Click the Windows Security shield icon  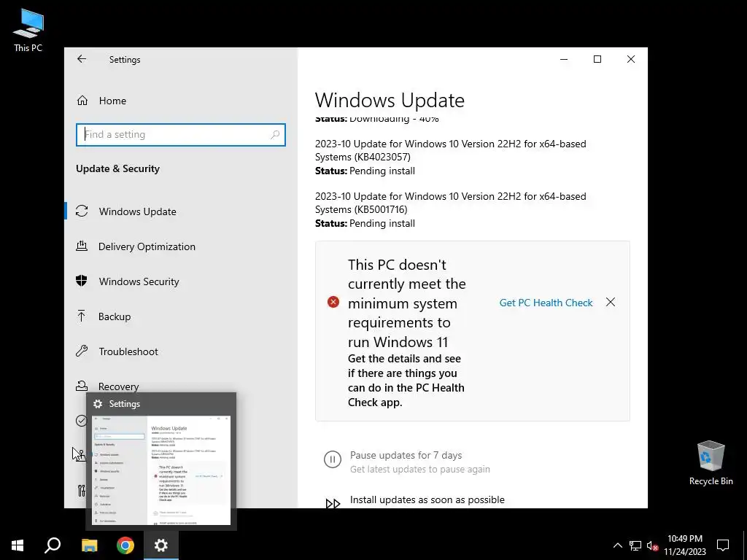click(82, 281)
